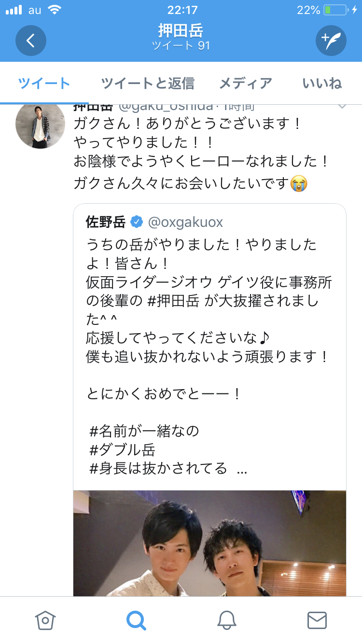Viewport: 362px width, 644px height.
Task: Open the Notifications bell
Action: click(x=226, y=620)
